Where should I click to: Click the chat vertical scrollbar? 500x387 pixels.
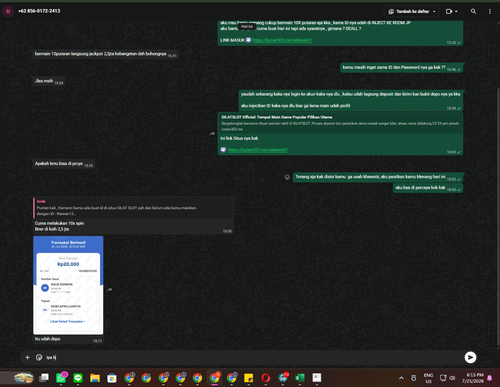[498, 217]
